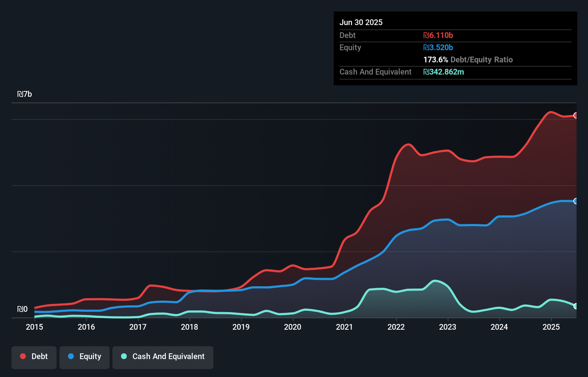Click the ₪7b axis label
Viewport: 588px width, 377px height.
[x=25, y=94]
